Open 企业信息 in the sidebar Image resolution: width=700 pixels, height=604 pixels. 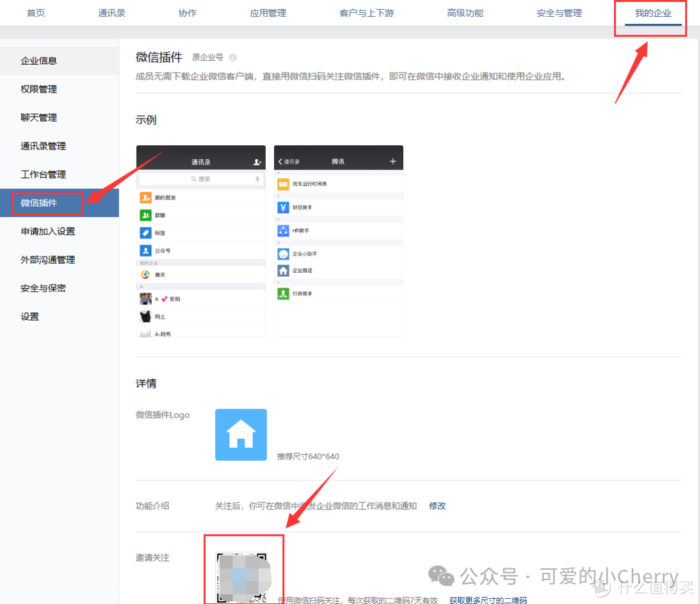60,61
